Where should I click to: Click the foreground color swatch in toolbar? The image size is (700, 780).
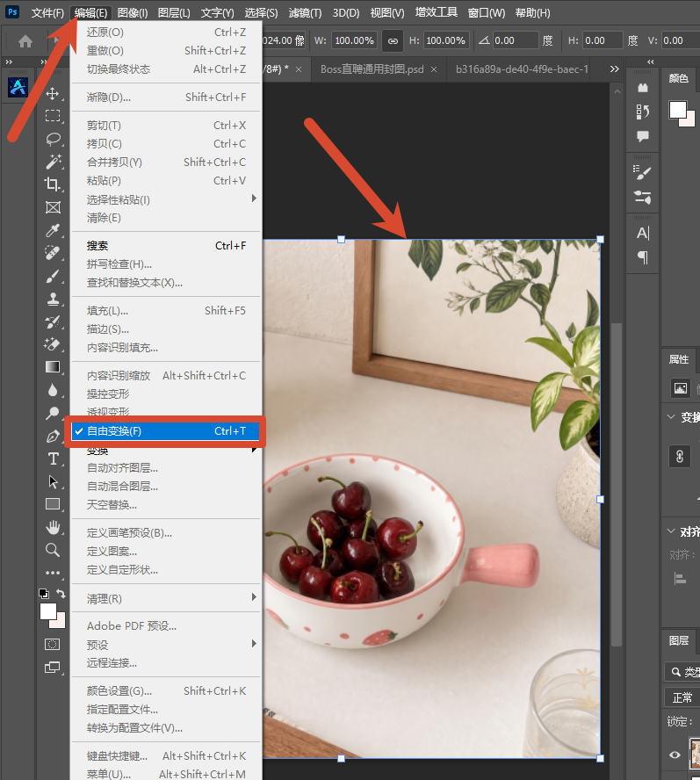(48, 611)
